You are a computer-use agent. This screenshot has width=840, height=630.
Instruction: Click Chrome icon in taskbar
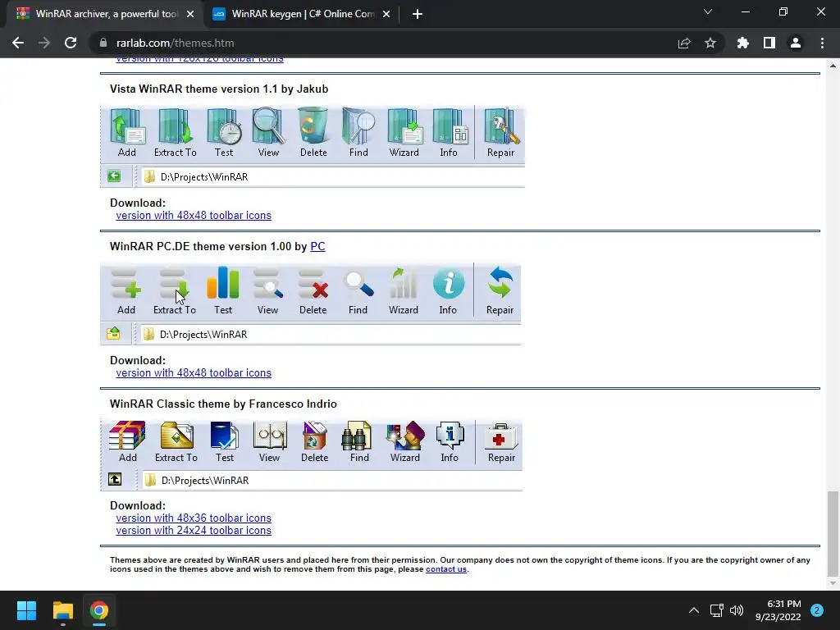[99, 610]
